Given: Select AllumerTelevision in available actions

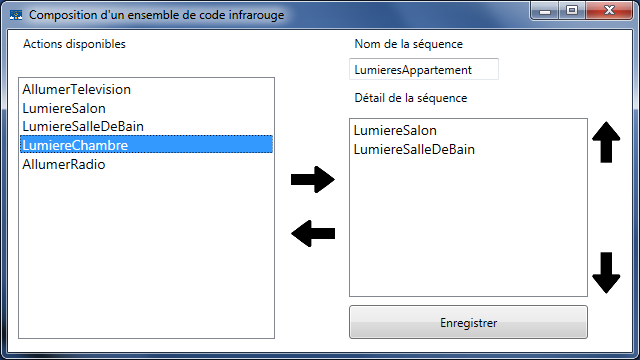Looking at the screenshot, I should point(146,89).
